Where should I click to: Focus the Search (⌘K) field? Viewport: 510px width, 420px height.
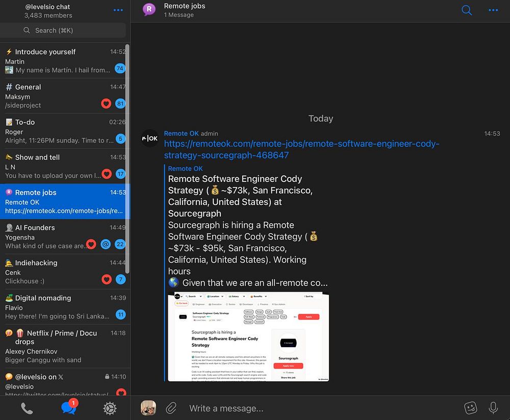click(x=63, y=30)
